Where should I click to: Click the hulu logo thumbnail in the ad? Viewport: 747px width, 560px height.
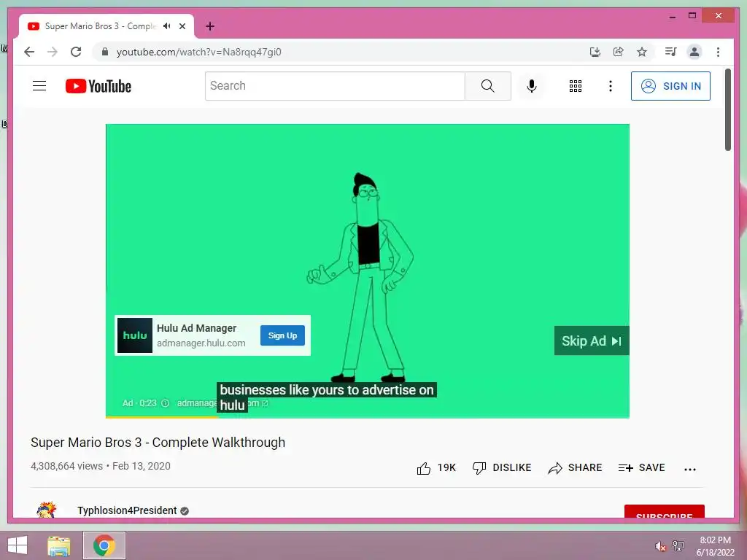tap(135, 335)
